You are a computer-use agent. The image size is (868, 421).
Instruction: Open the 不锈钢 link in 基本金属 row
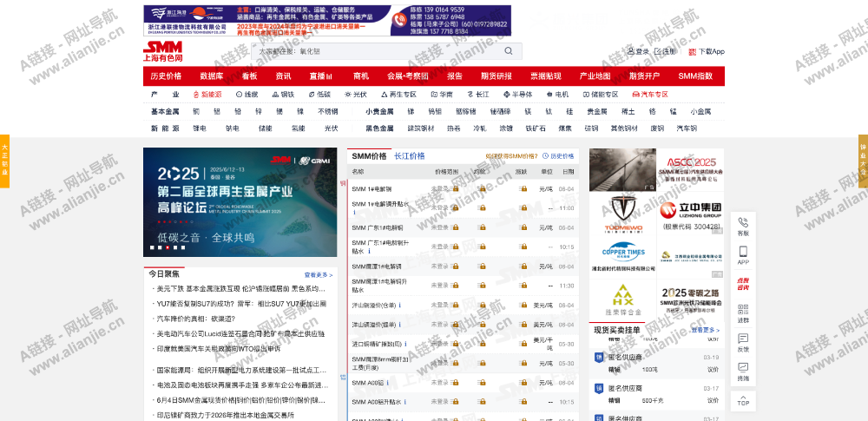327,112
